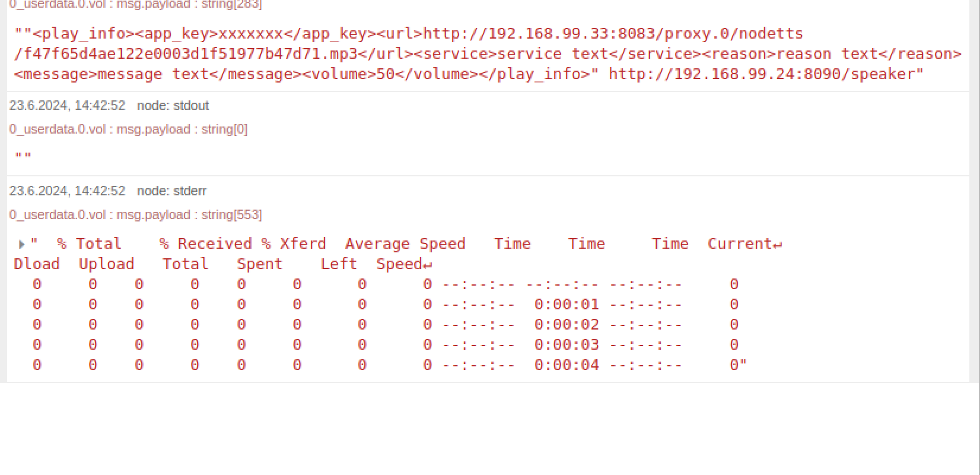Click the "% Total" header in stderr output
Image resolution: width=980 pixels, height=475 pixels.
(89, 244)
